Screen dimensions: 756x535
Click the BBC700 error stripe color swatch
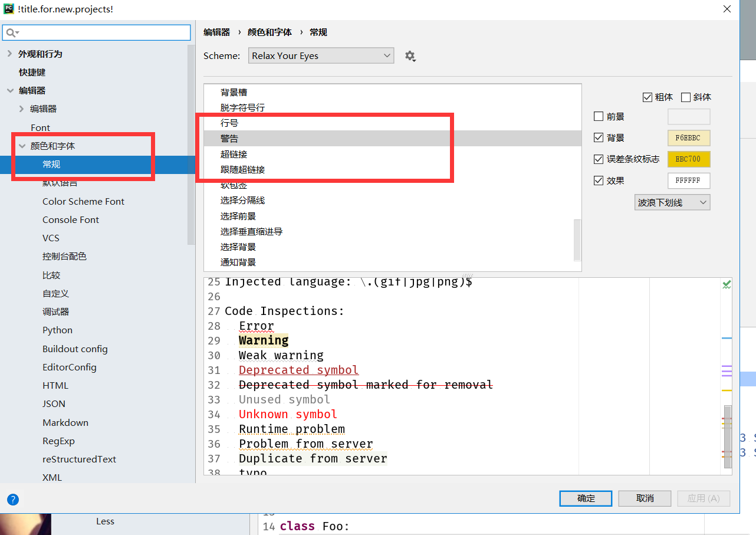click(689, 159)
